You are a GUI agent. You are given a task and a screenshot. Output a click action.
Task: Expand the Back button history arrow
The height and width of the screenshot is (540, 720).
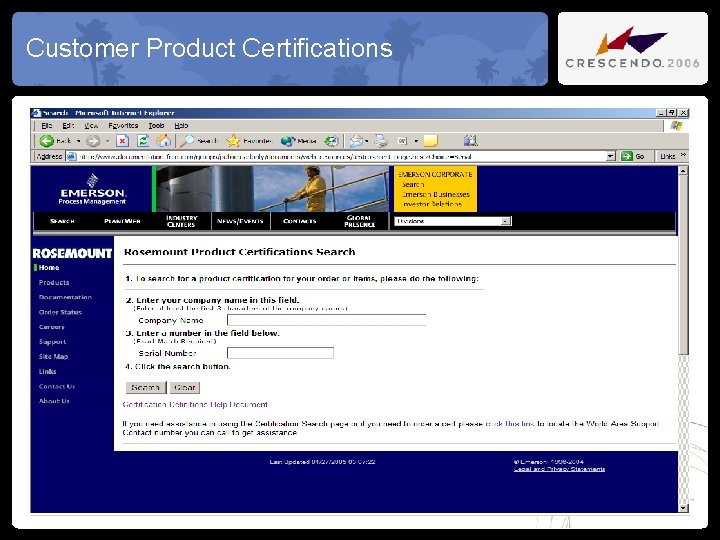[79, 141]
